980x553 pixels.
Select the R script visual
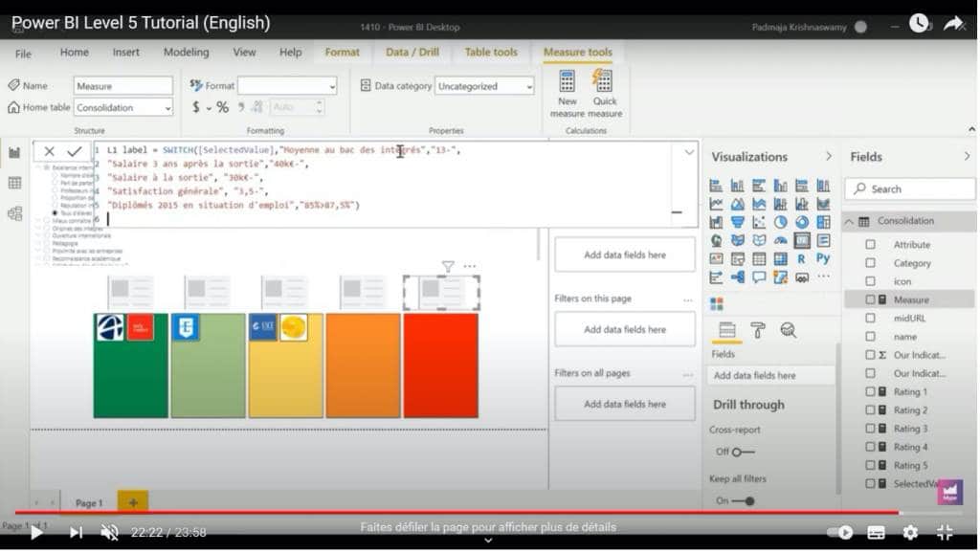(802, 258)
